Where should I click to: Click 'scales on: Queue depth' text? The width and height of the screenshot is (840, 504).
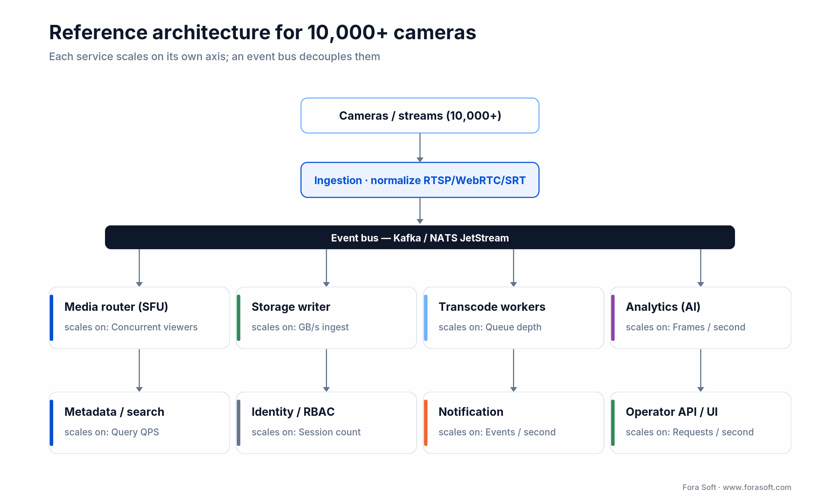(x=490, y=327)
